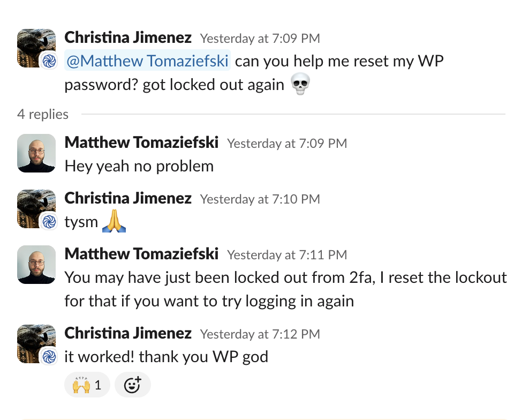This screenshot has width=529, height=420.
Task: Open Matthew's avatar beside "Hey yeah no problem"
Action: pyautogui.click(x=36, y=153)
